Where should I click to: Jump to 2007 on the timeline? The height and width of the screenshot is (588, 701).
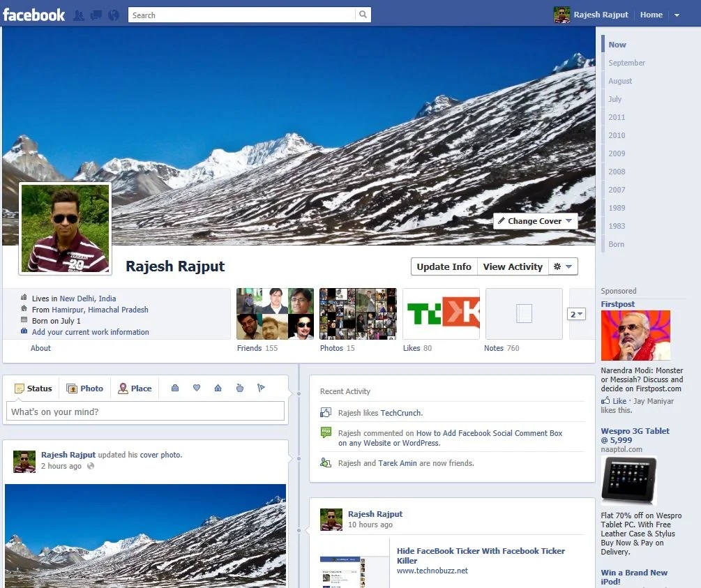coord(617,190)
